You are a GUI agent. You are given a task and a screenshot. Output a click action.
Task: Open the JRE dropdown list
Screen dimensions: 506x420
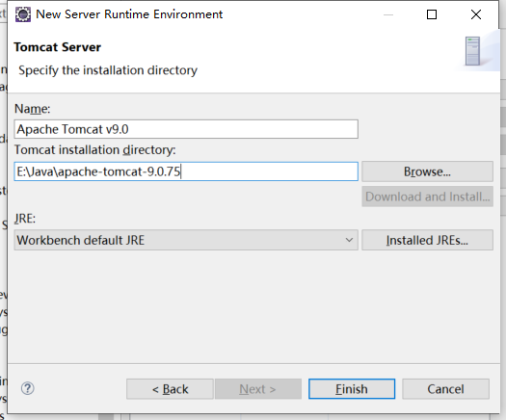click(x=186, y=240)
